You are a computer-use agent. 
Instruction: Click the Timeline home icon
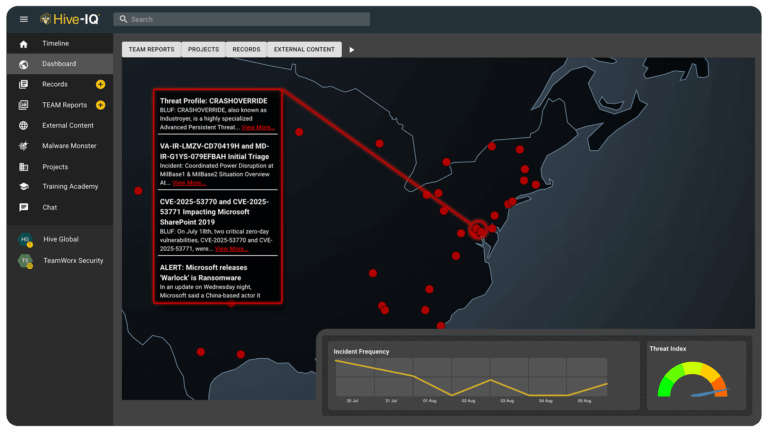click(23, 44)
